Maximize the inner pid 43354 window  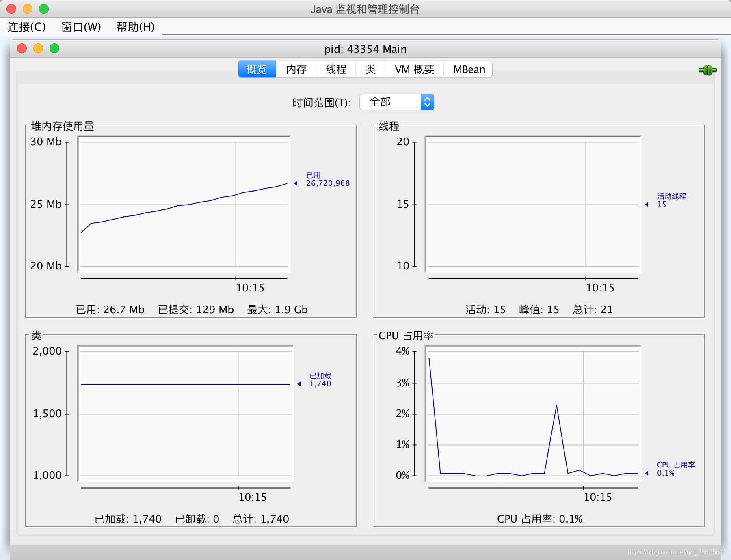(x=54, y=48)
